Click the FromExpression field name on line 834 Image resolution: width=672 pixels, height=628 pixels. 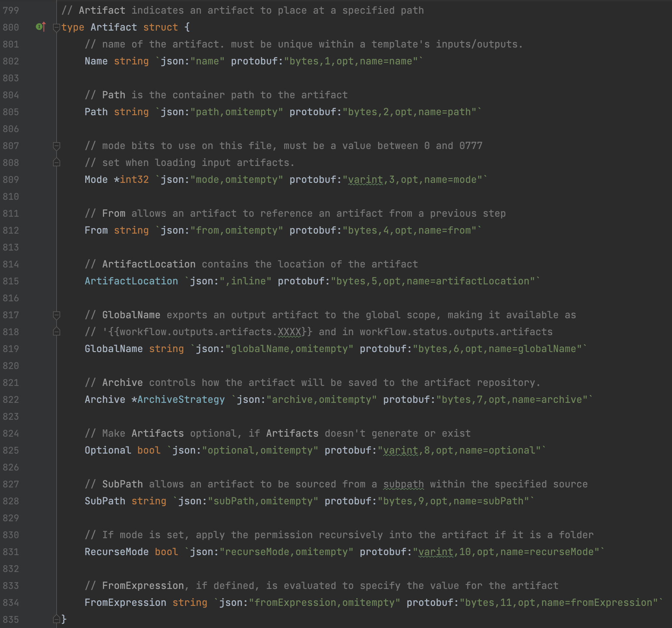[125, 602]
